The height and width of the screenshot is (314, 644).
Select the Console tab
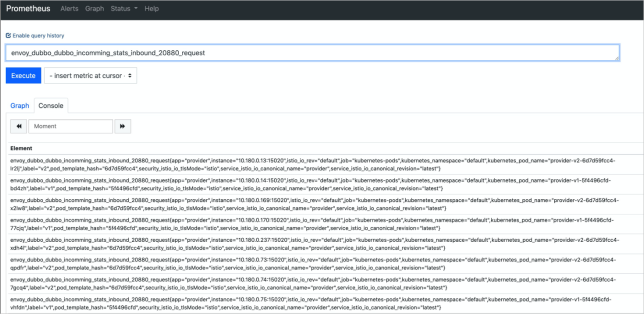[x=51, y=105]
